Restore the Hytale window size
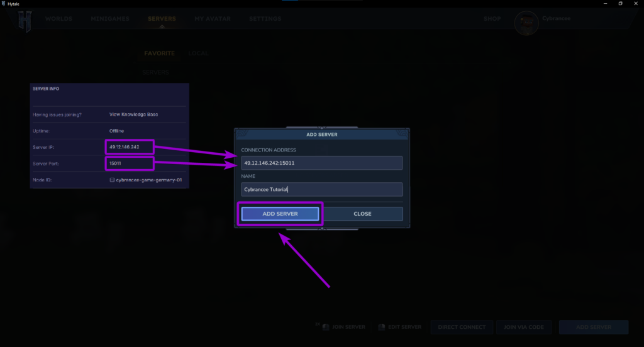Image resolution: width=644 pixels, height=347 pixels. click(620, 3)
